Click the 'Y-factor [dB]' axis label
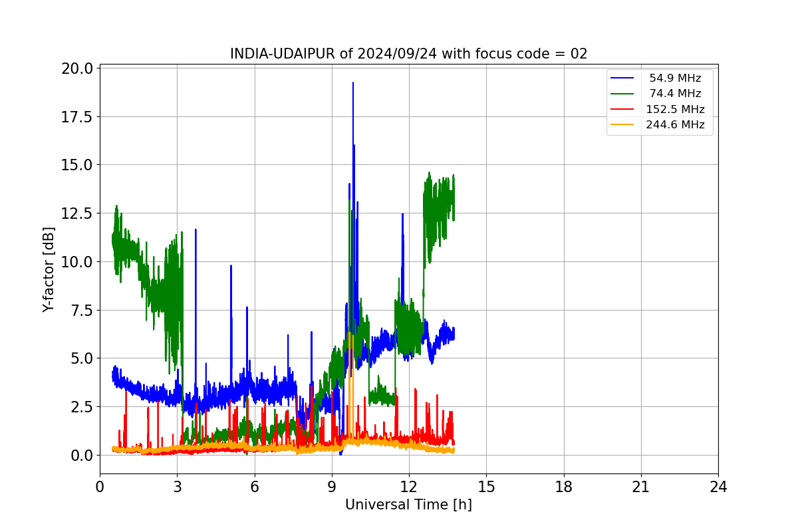 point(48,269)
